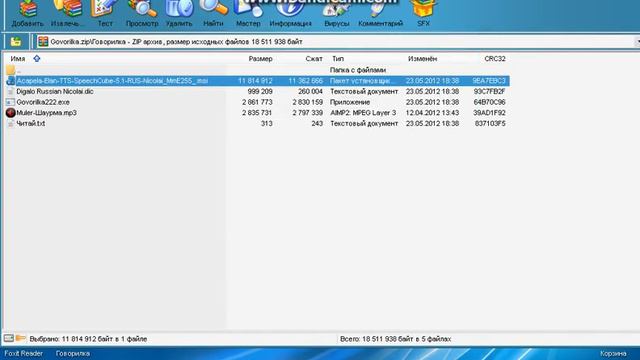This screenshot has width=640, height=360.
Task: Open Говорилка desktop shortcut label
Action: pos(73,353)
